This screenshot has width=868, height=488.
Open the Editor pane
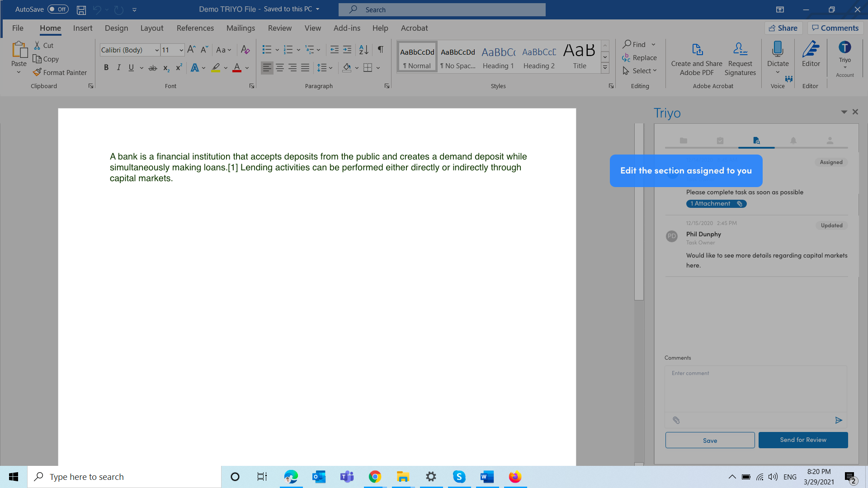[811, 54]
